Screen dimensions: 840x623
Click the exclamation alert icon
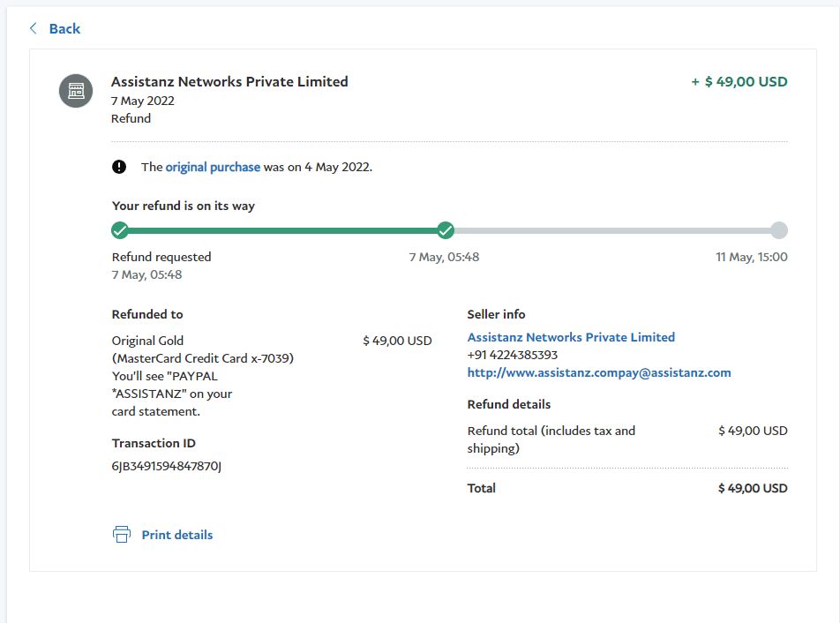click(119, 167)
